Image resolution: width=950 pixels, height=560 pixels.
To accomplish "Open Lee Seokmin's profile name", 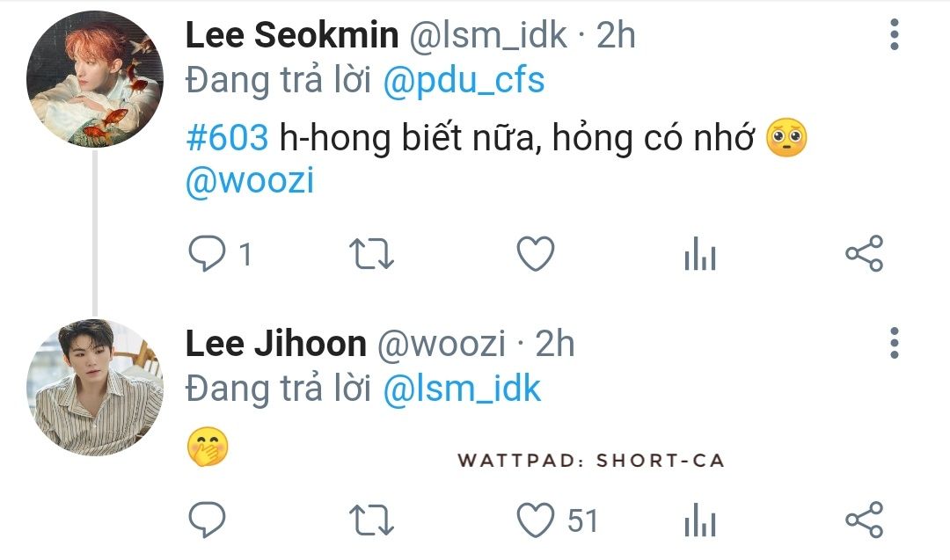I will coord(292,35).
